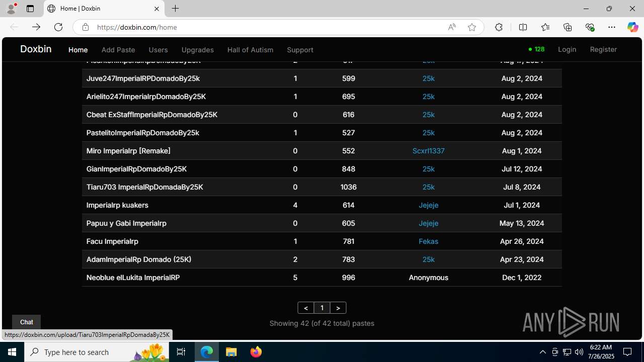The height and width of the screenshot is (362, 644).
Task: Open Settings and more ellipsis
Action: pyautogui.click(x=612, y=27)
